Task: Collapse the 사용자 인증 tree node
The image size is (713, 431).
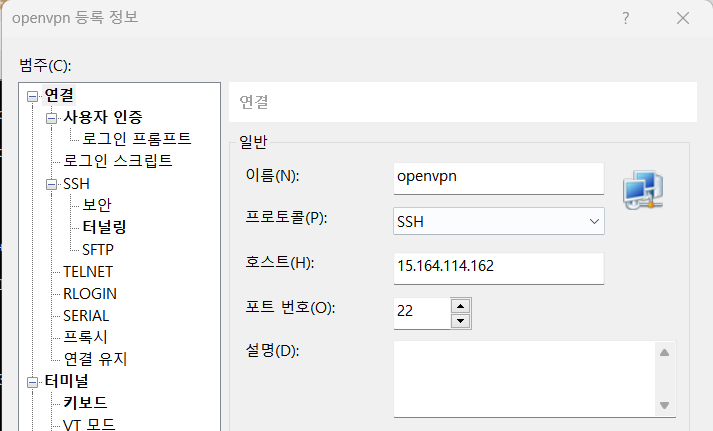Action: (x=51, y=119)
